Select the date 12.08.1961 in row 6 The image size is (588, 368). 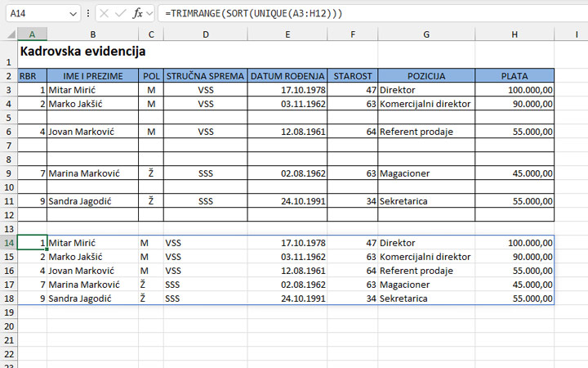(x=287, y=132)
